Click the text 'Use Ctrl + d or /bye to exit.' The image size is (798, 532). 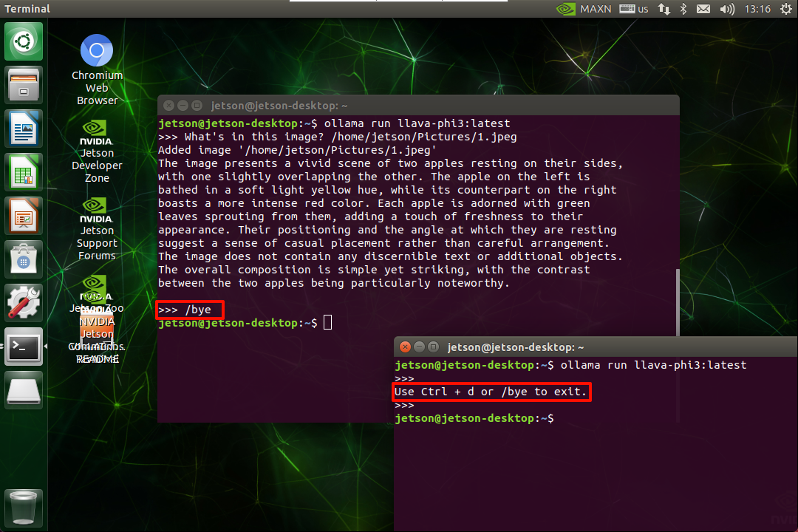click(491, 392)
